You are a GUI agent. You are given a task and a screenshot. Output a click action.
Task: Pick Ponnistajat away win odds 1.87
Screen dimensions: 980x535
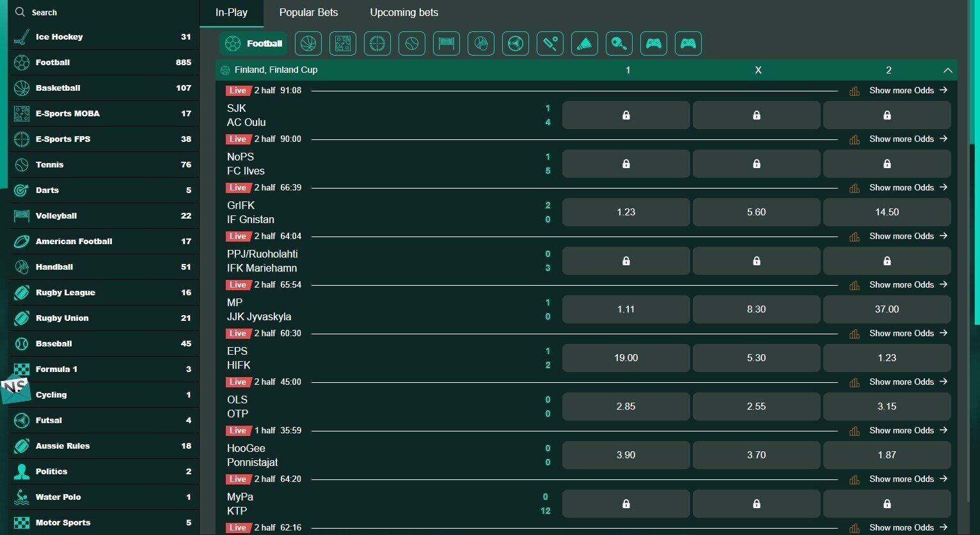coord(887,455)
